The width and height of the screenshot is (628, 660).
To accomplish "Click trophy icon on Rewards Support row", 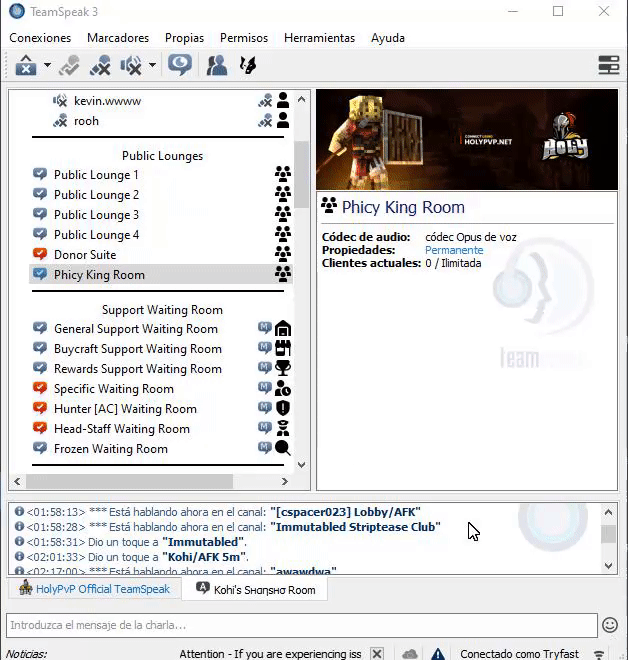I will pos(283,368).
